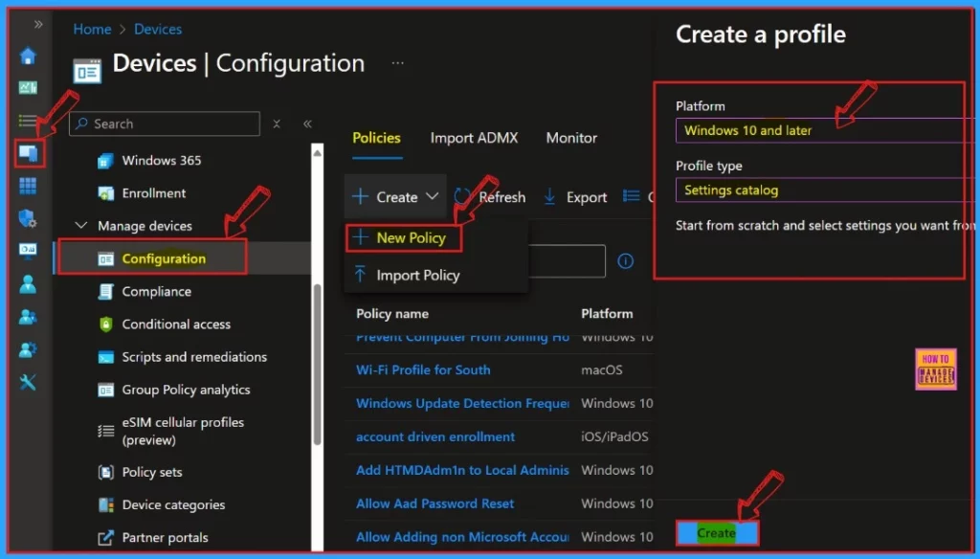980x559 pixels.
Task: Clear the sidebar search with X
Action: [277, 123]
